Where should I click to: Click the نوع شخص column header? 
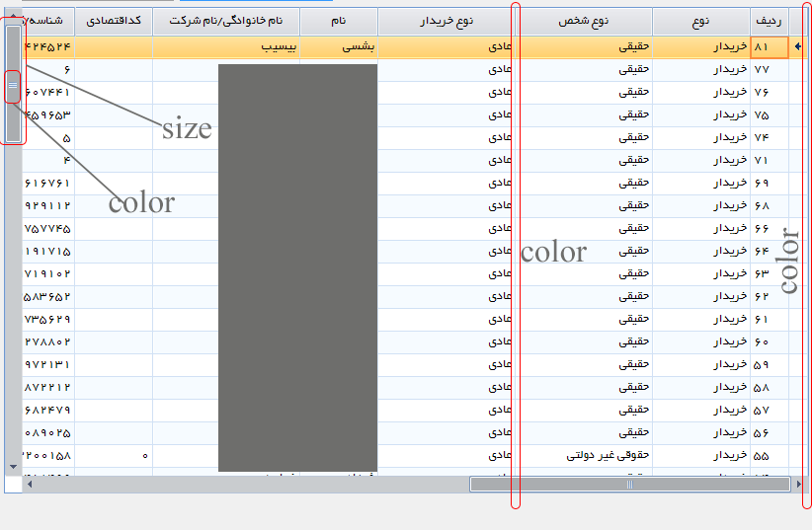(584, 21)
